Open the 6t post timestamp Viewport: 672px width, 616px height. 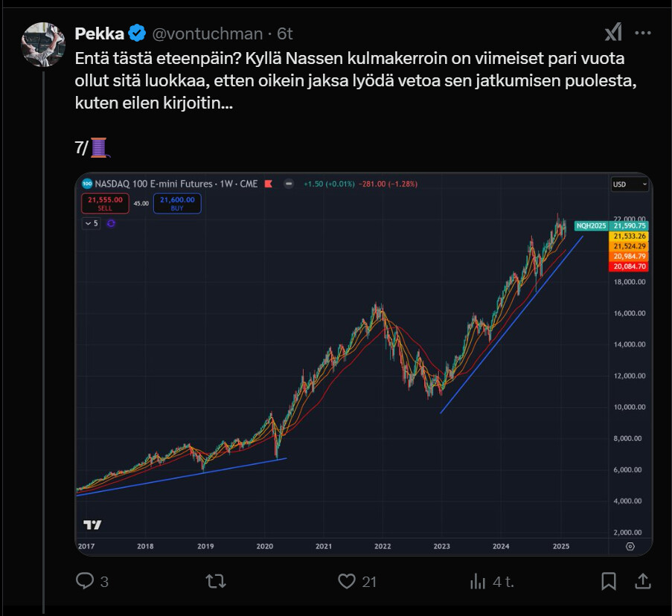(x=285, y=33)
